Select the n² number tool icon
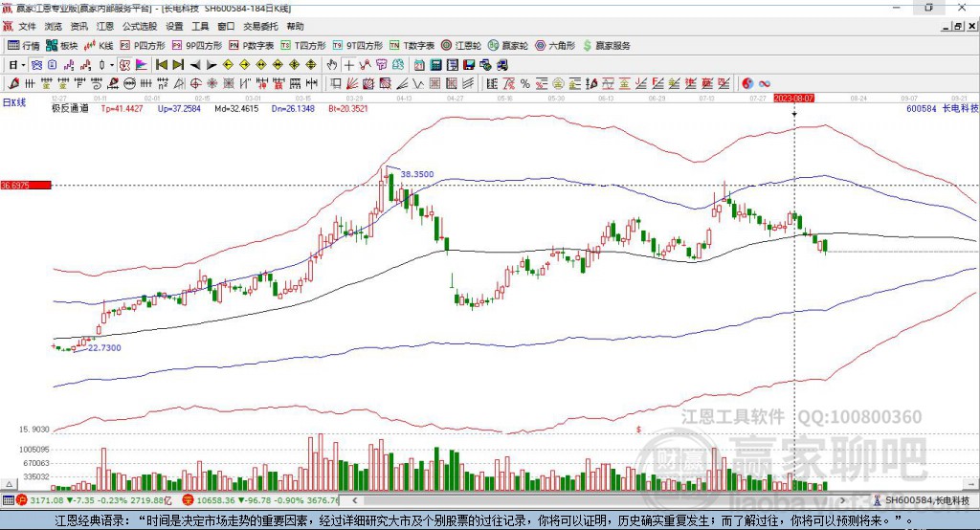980x530 pixels. click(163, 83)
